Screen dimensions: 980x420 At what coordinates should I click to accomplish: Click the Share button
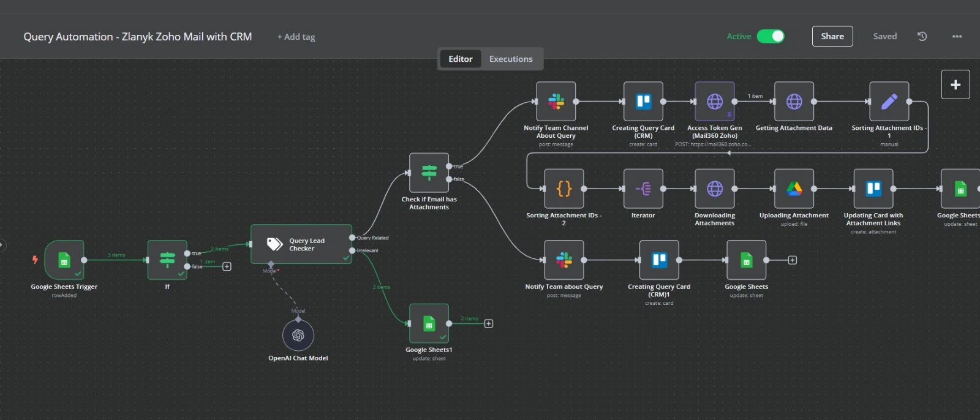coord(832,37)
